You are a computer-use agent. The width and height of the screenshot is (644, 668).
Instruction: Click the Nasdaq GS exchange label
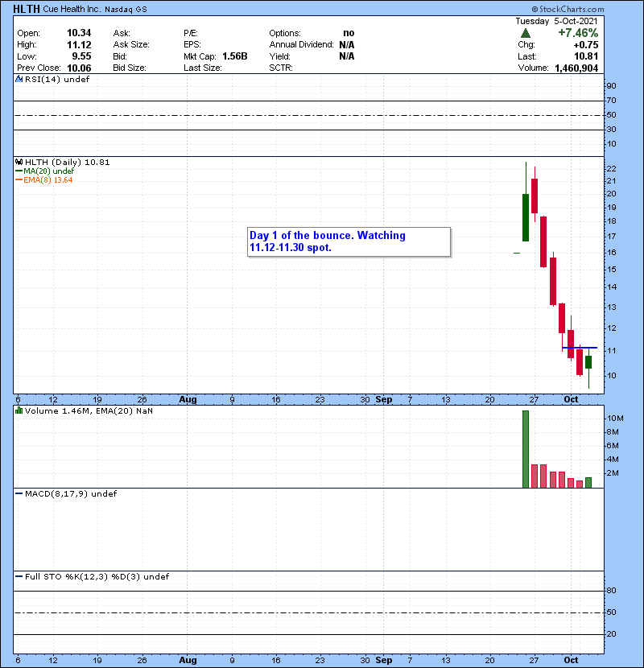tap(126, 10)
